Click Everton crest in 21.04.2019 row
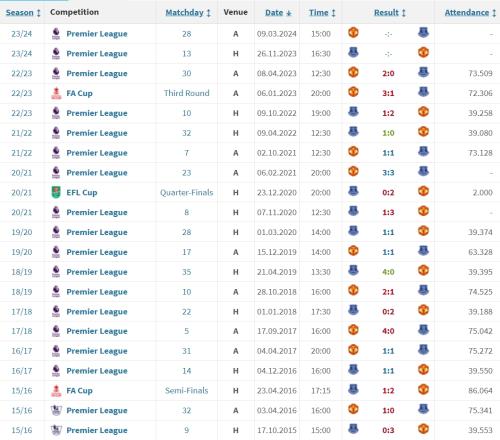 (x=353, y=271)
